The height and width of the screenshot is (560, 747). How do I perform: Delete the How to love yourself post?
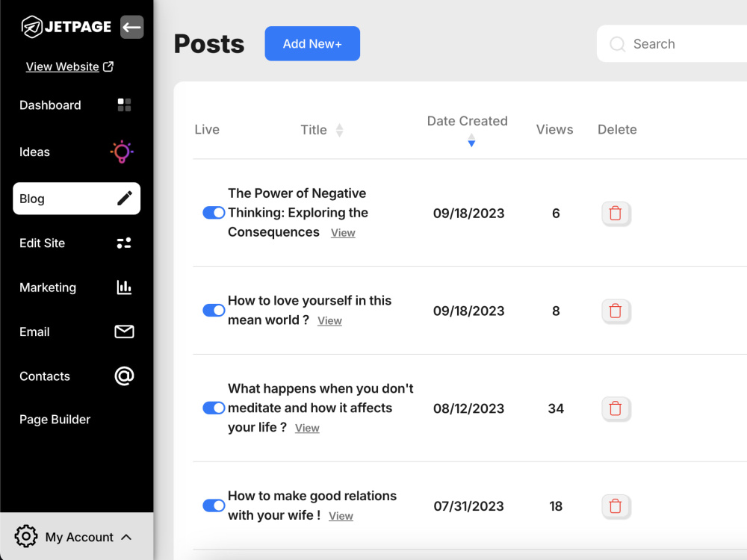coord(616,311)
